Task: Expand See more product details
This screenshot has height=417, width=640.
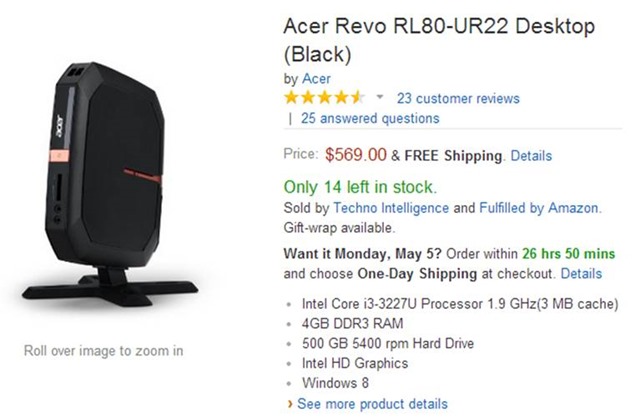Action: coord(372,404)
